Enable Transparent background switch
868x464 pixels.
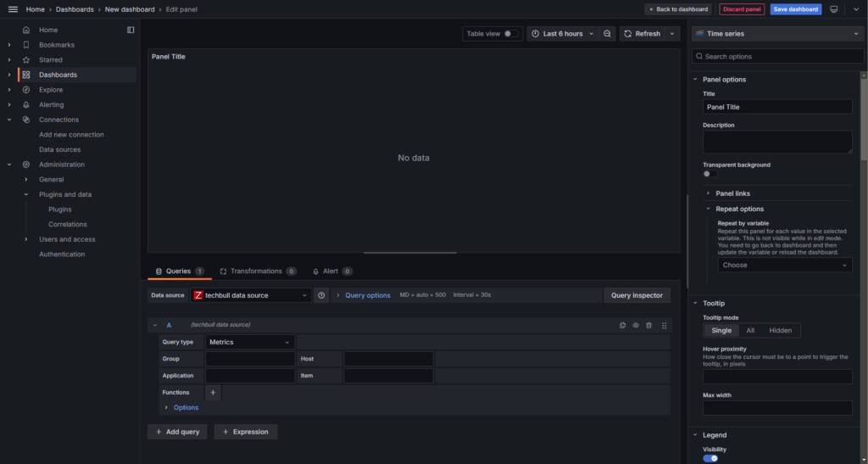click(x=710, y=174)
